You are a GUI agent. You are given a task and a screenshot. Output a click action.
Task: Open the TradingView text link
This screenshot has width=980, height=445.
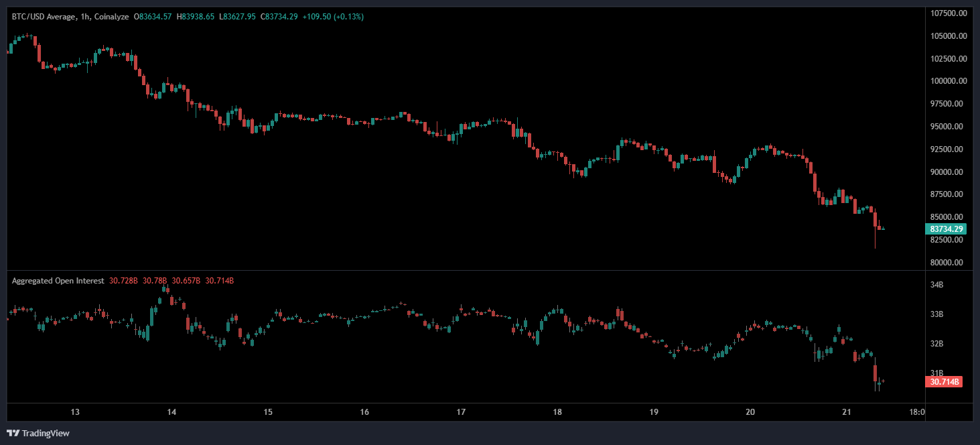[46, 433]
